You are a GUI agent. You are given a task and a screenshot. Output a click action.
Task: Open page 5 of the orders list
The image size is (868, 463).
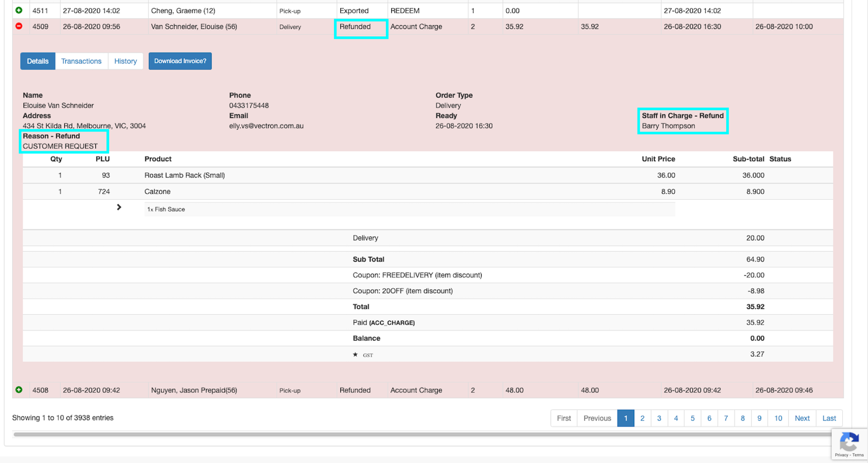pyautogui.click(x=692, y=418)
